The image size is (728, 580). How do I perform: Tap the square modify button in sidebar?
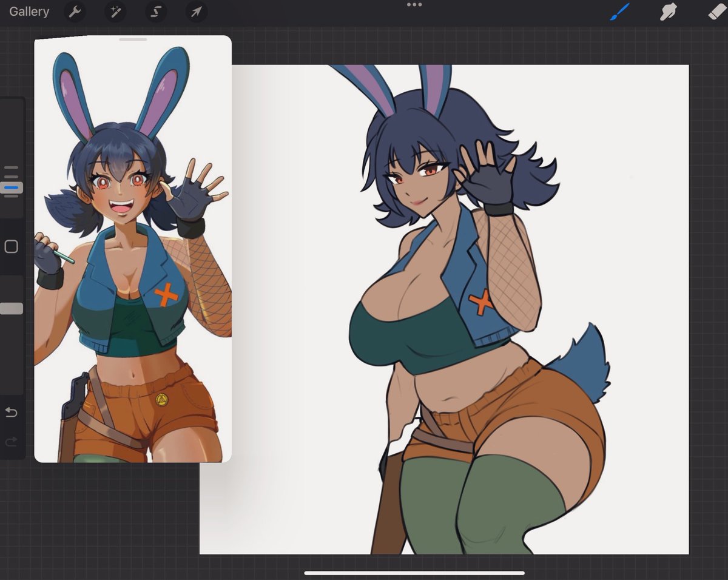[x=11, y=247]
